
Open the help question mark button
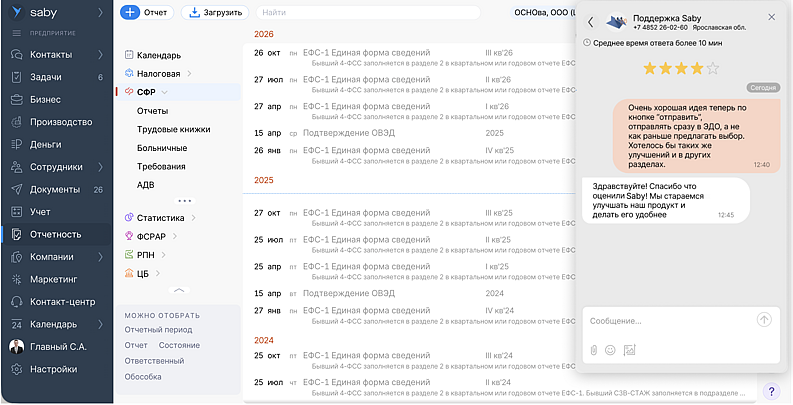[x=771, y=391]
